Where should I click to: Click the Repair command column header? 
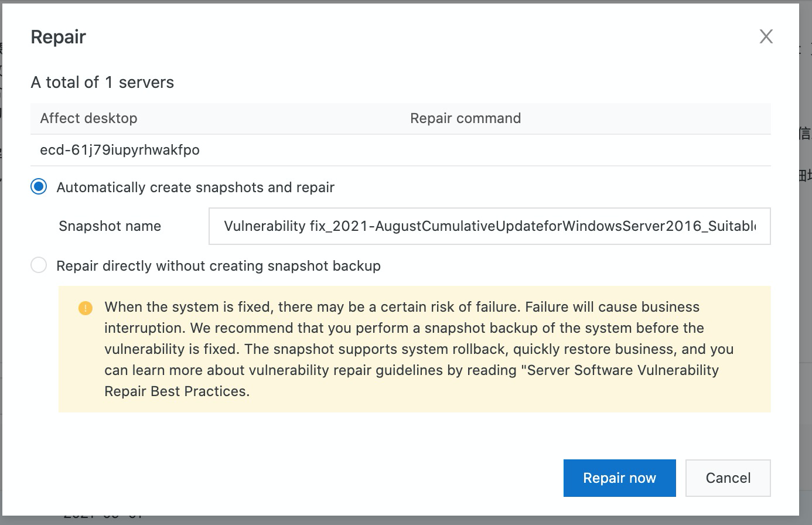point(465,118)
